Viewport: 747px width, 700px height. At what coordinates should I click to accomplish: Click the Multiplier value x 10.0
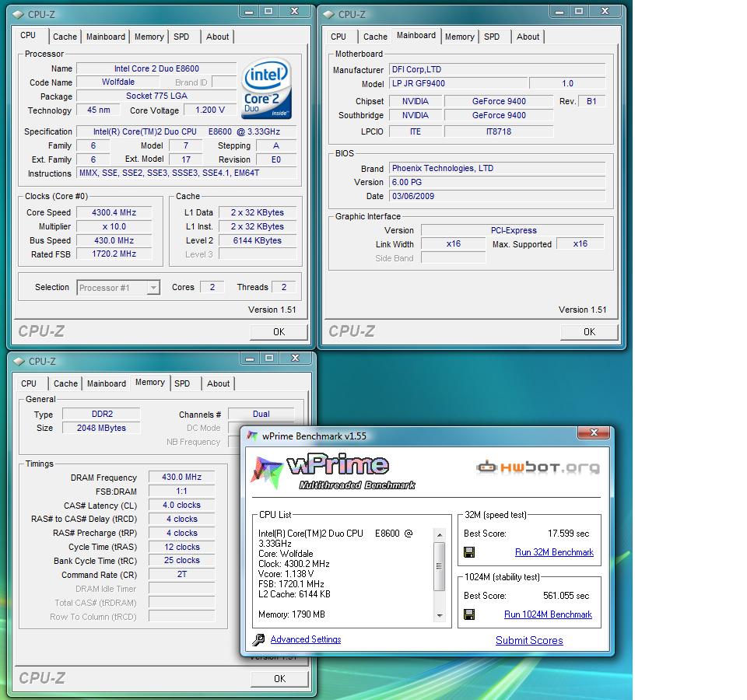coord(114,226)
